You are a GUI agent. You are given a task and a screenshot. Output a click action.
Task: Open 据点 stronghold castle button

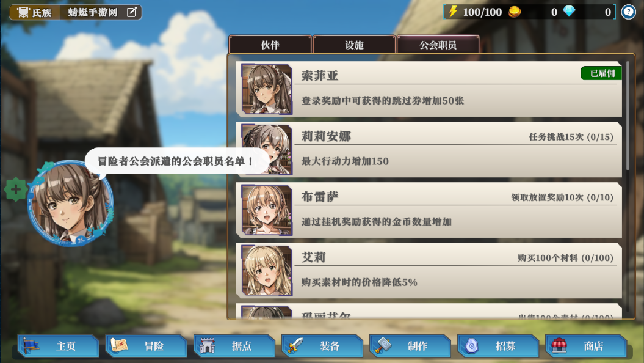(x=234, y=346)
